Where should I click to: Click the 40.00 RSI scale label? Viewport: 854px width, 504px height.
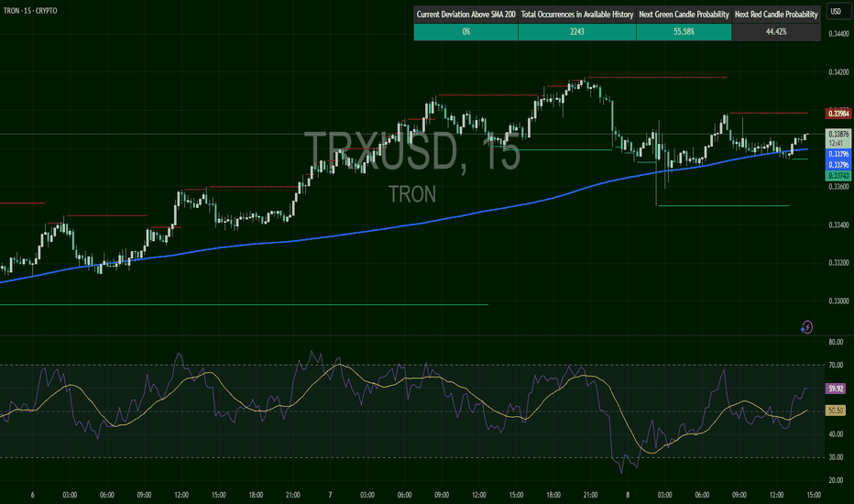pos(836,434)
